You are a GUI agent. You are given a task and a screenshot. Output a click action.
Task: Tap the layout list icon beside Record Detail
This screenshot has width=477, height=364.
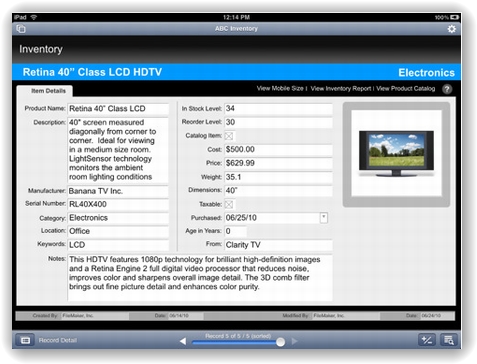[x=25, y=340]
